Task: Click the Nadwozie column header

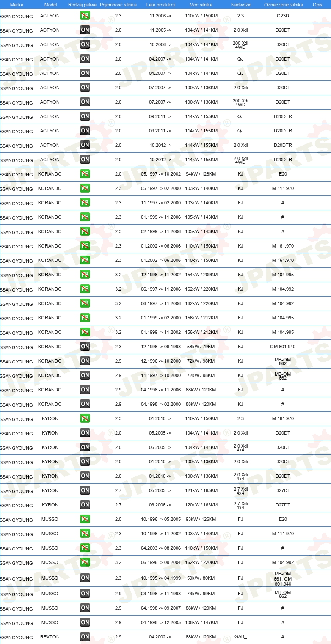Action: (x=241, y=5)
